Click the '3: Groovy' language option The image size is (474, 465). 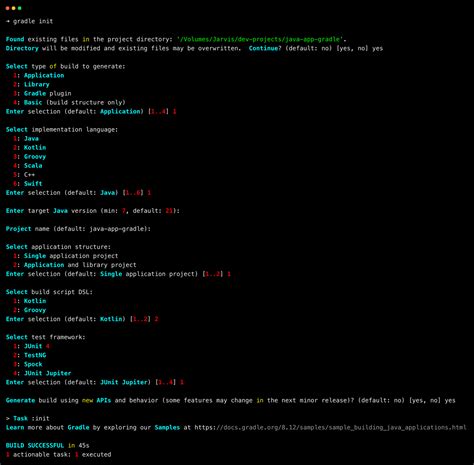(30, 157)
